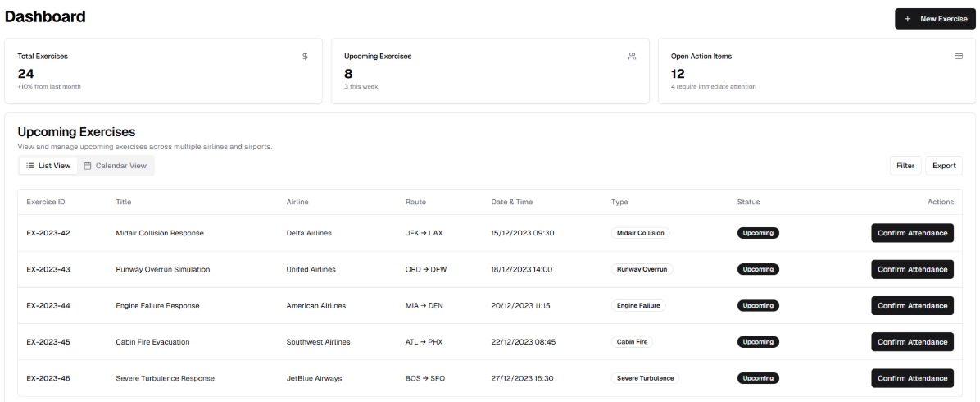Select exercise ID EX-2023-44

pyautogui.click(x=48, y=305)
